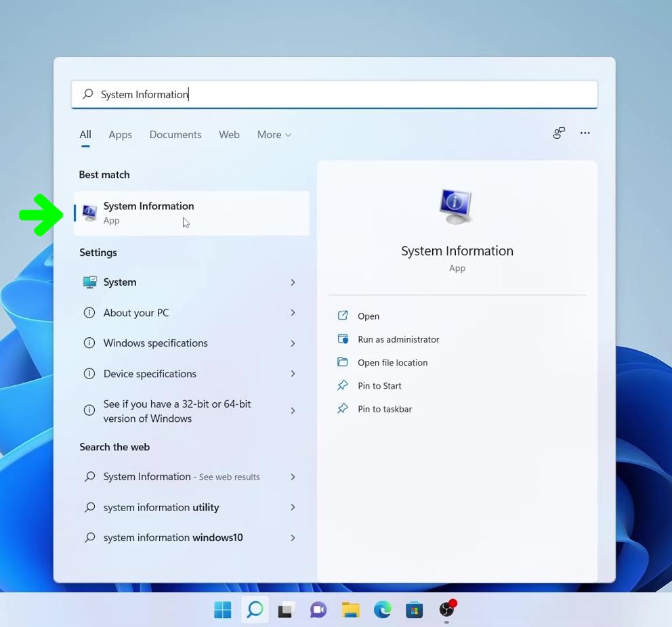Launch File Explorer from the taskbar
The height and width of the screenshot is (627, 672).
pyautogui.click(x=350, y=609)
